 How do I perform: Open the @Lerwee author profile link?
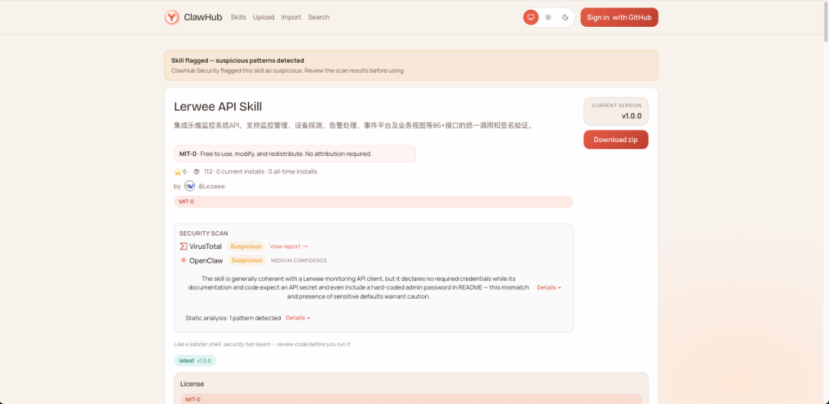click(211, 186)
